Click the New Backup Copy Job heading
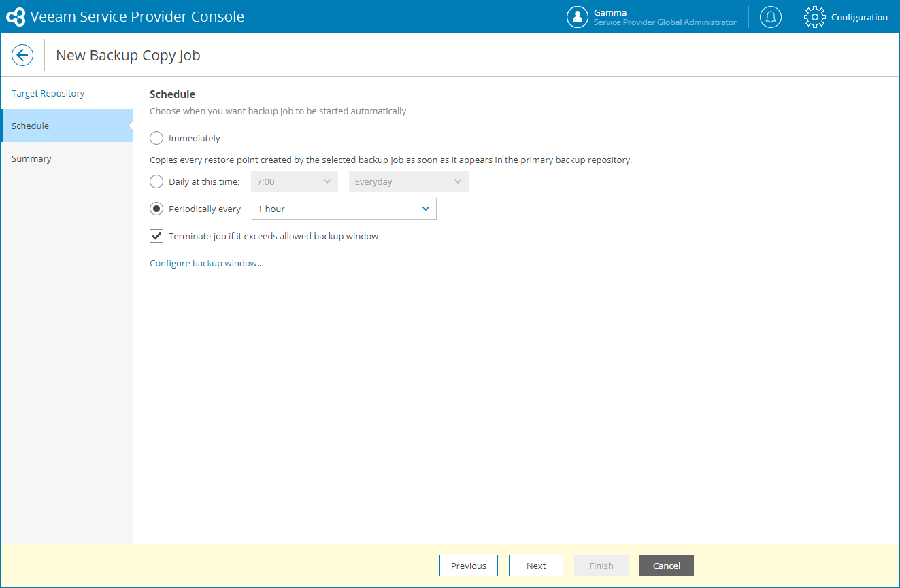 [x=128, y=55]
